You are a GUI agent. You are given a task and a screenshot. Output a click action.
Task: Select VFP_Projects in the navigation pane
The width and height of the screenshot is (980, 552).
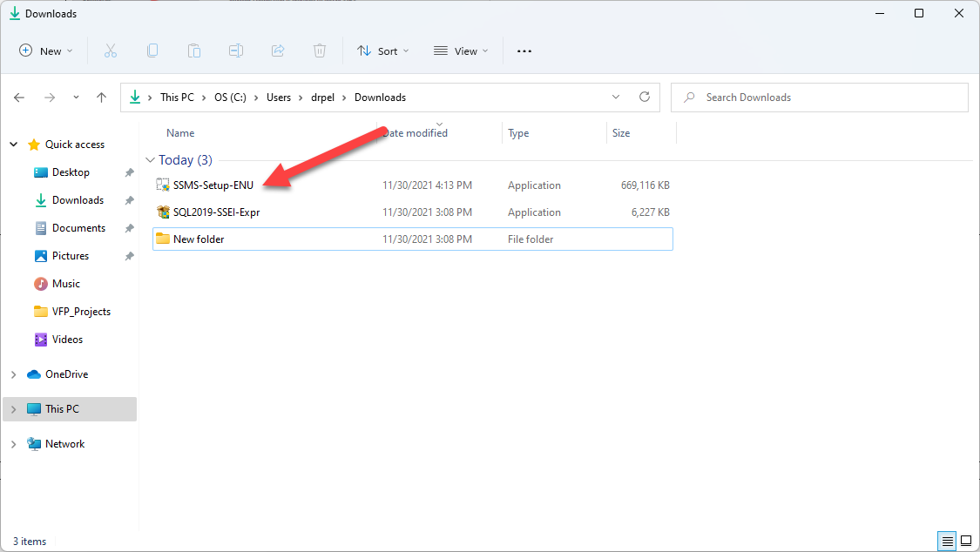tap(81, 312)
